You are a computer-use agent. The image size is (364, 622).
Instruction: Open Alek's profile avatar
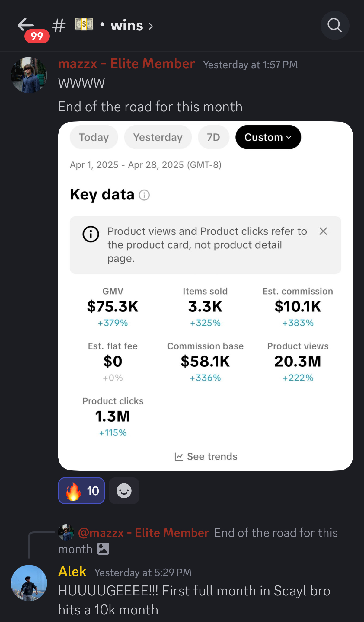coord(29,583)
